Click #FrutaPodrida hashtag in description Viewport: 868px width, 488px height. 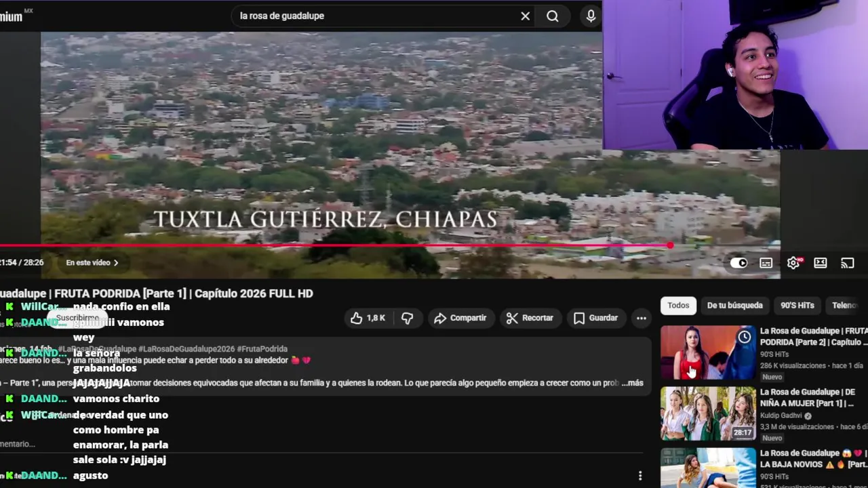(x=262, y=349)
